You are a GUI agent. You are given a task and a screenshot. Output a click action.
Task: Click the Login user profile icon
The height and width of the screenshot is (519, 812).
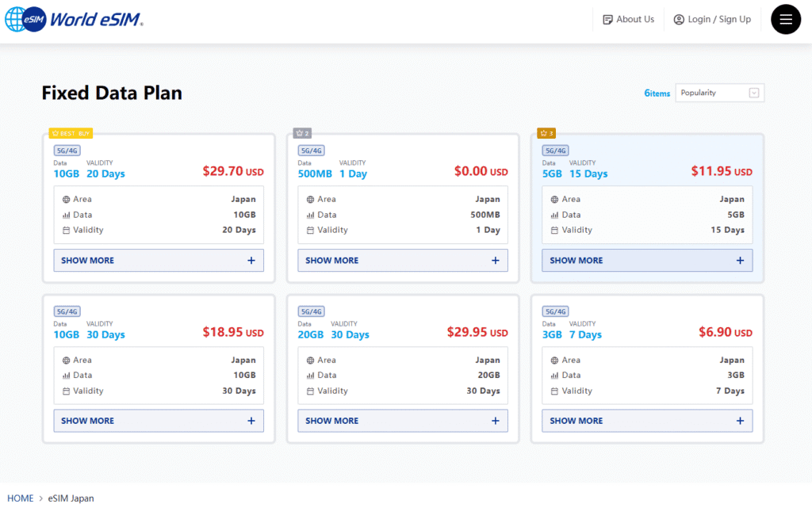679,20
